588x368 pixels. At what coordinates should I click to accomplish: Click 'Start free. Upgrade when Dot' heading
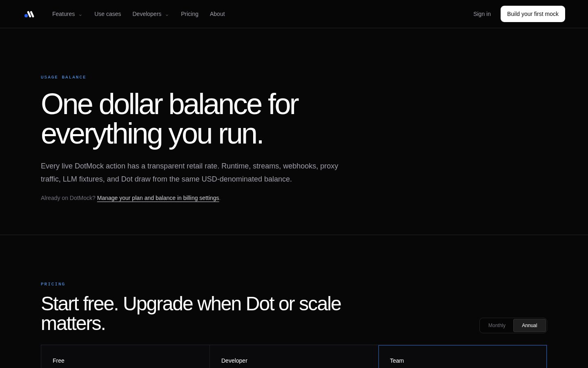click(x=191, y=314)
